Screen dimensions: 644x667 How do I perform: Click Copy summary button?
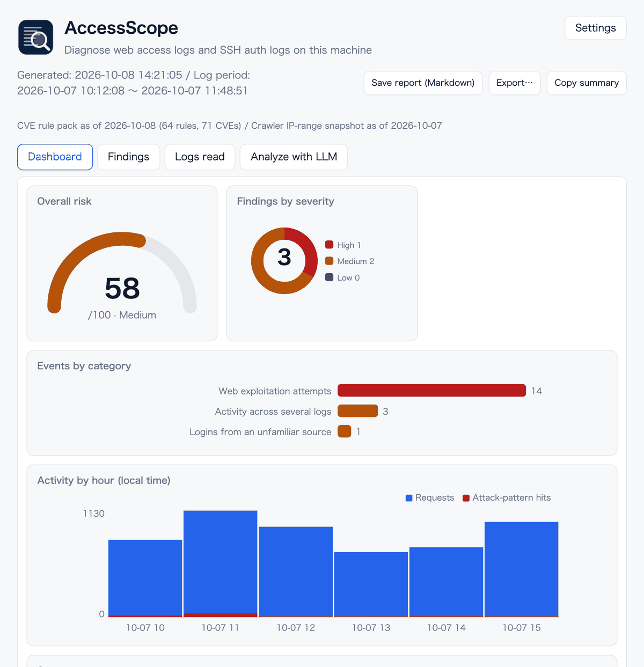(587, 83)
